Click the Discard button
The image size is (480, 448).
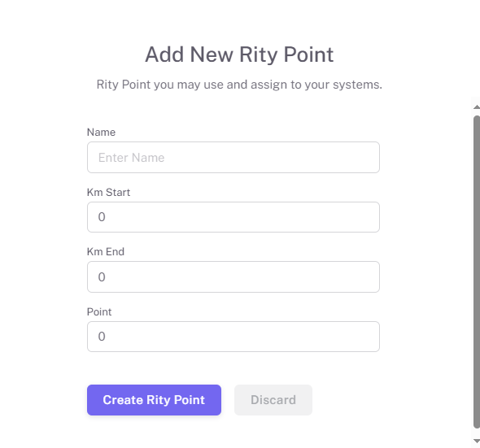coord(273,400)
